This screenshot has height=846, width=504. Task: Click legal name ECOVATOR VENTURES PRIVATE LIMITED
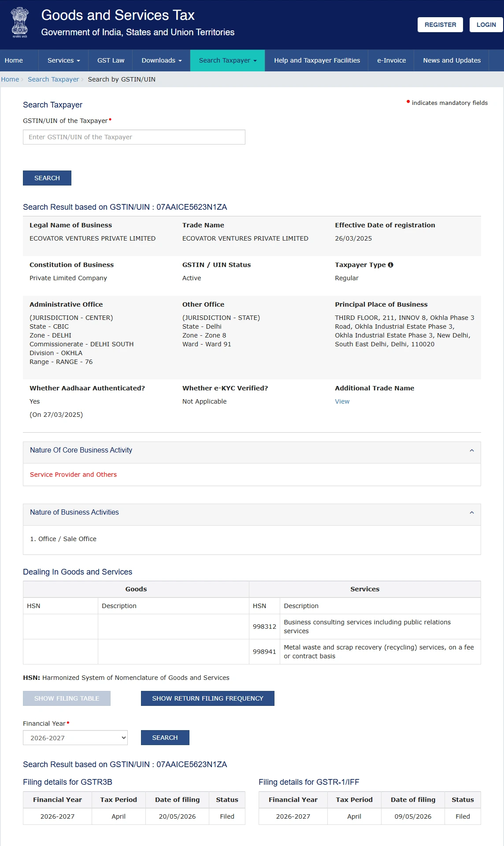[x=93, y=238]
